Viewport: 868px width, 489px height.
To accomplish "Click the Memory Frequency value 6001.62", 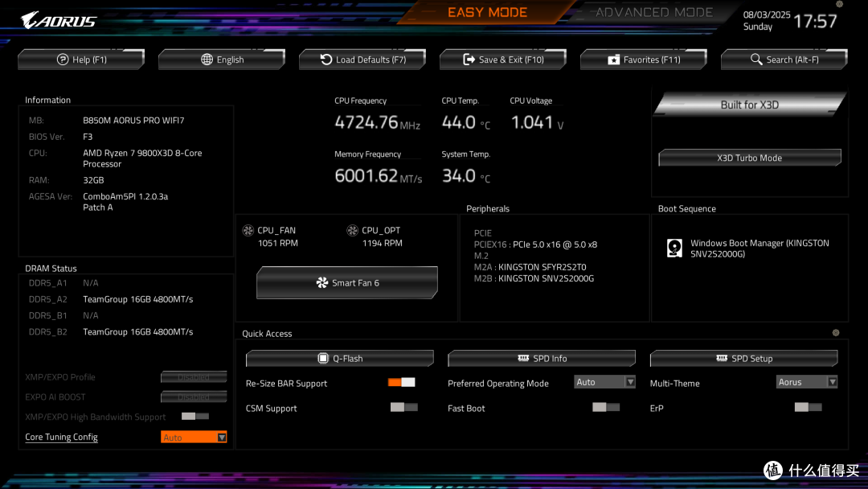I will 366,176.
